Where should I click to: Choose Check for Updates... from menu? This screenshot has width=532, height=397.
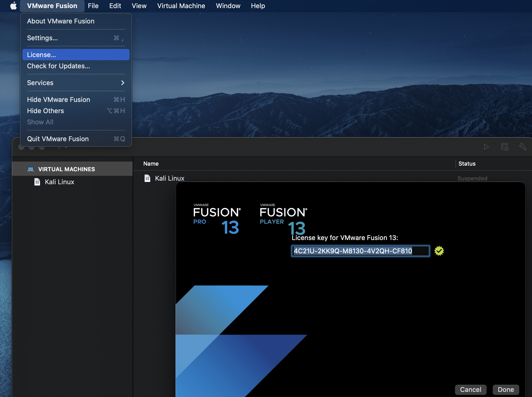coord(58,66)
